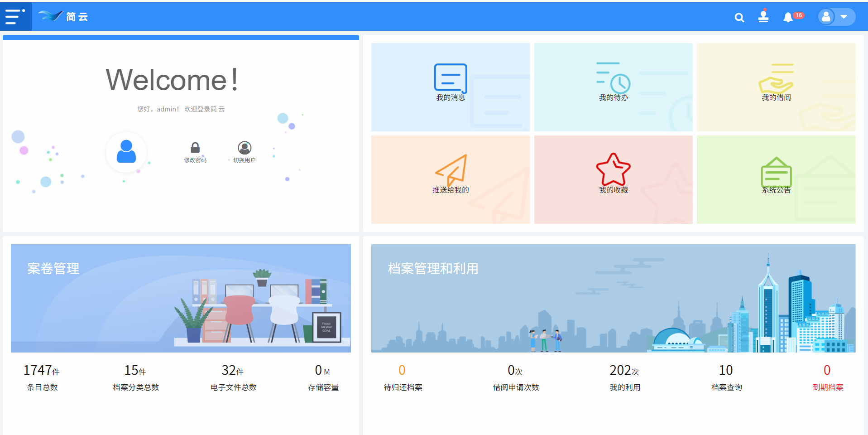Expand the user account dropdown arrow
This screenshot has height=435, width=868.
(x=844, y=17)
